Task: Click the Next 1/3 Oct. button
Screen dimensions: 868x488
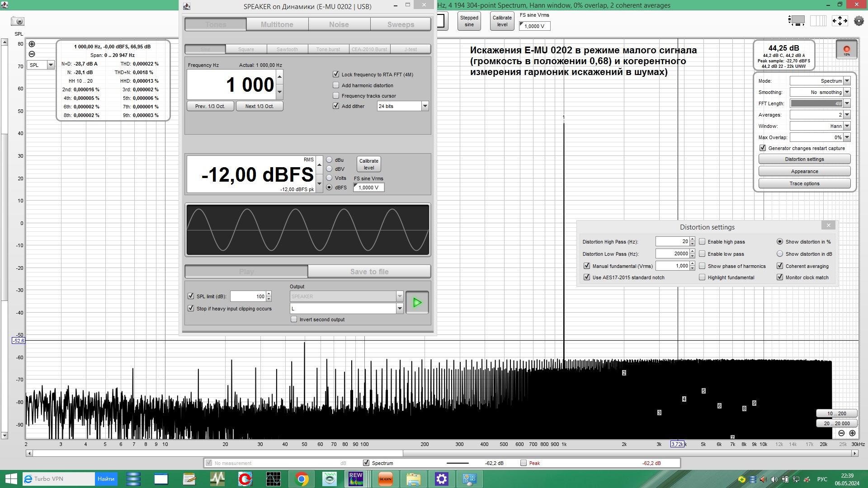Action: 259,106
